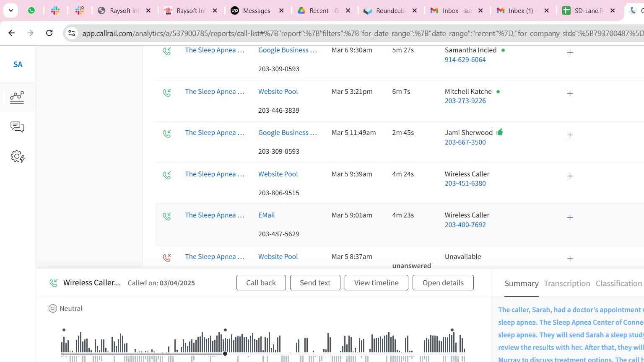The width and height of the screenshot is (644, 362).
Task: Click missed call icon for Mar 5 8:37am row
Action: pos(167,257)
